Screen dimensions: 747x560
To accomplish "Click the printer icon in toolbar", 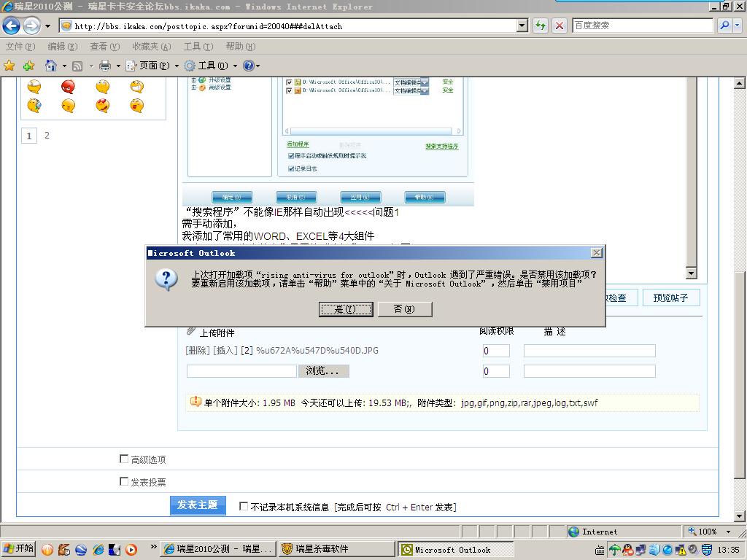I will click(105, 66).
